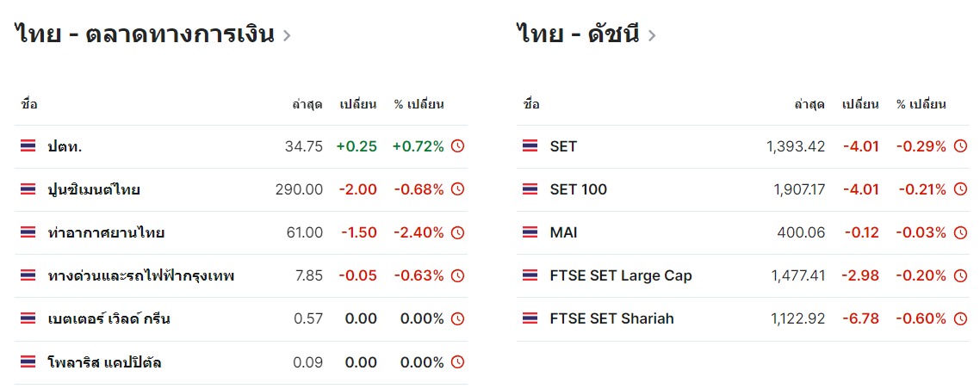Click the clock icon in ปูนซิเมนต์ไทย row
Screen dimensions: 980x389
tap(457, 189)
